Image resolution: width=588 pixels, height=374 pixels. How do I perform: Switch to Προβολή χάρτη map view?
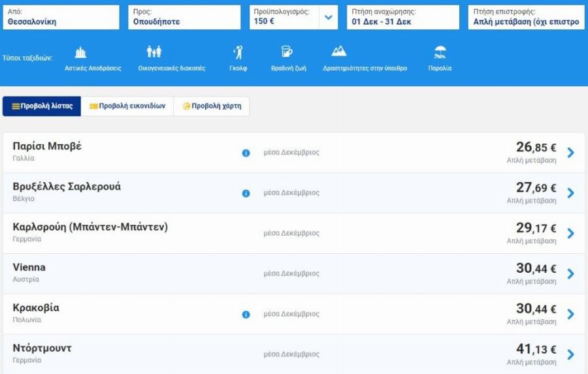coord(211,106)
